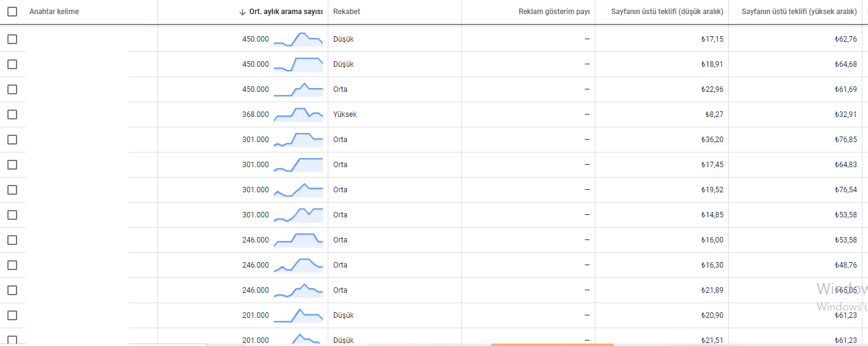The image size is (868, 346).
Task: Click the sparkline chart in the ₺17,15 row
Action: [x=298, y=39]
